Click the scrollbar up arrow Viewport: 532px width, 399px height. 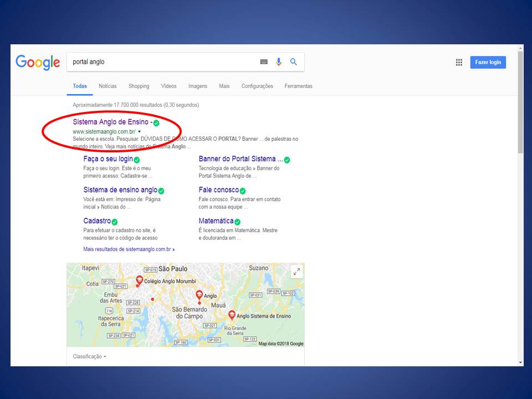point(520,48)
